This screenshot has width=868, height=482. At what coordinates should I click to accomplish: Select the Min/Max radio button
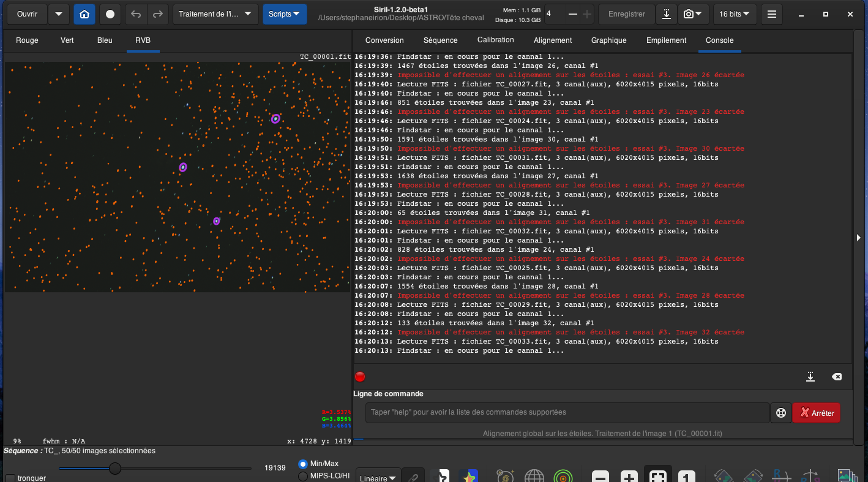coord(303,464)
